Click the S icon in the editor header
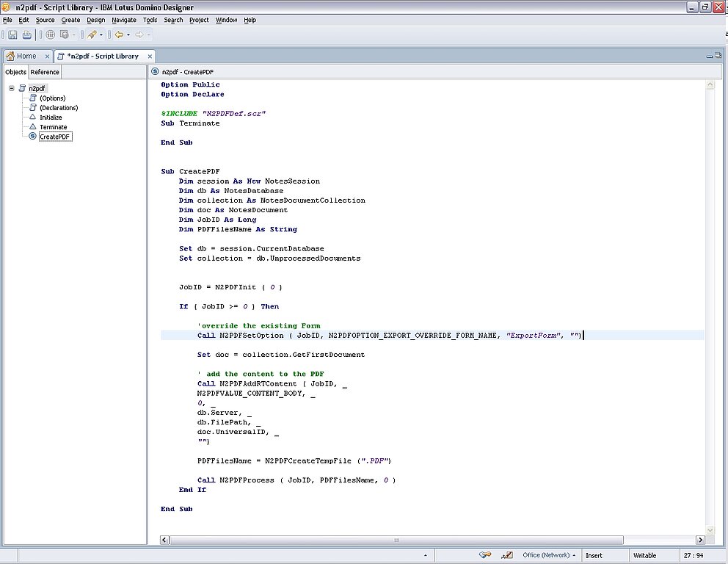This screenshot has width=728, height=564. [x=155, y=71]
